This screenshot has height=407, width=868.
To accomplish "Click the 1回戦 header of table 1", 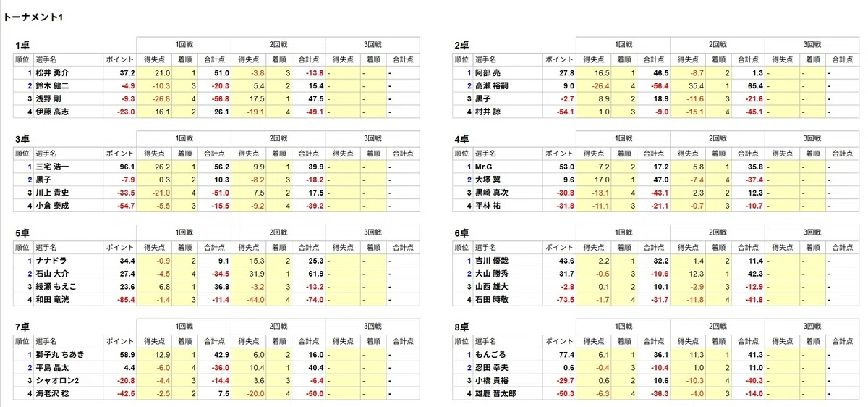I will (184, 45).
